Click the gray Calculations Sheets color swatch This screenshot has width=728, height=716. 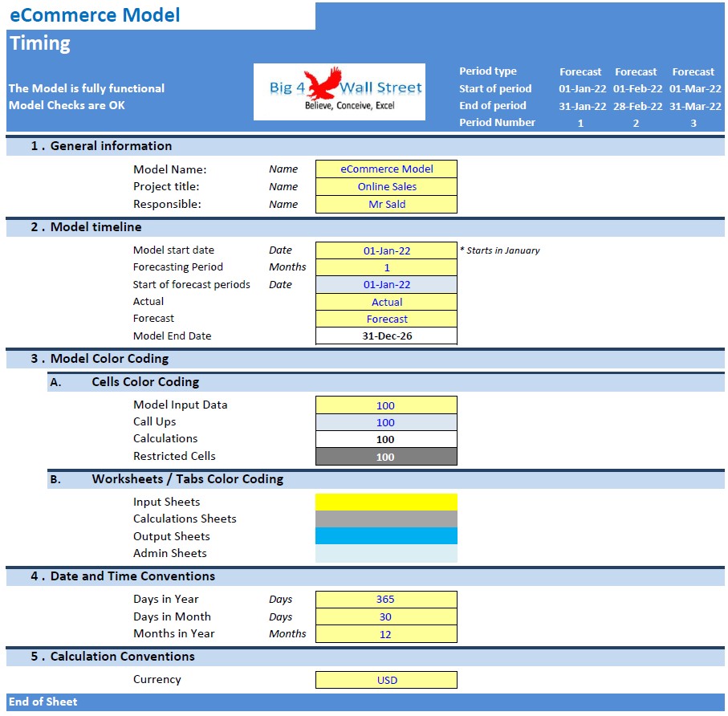[x=386, y=519]
